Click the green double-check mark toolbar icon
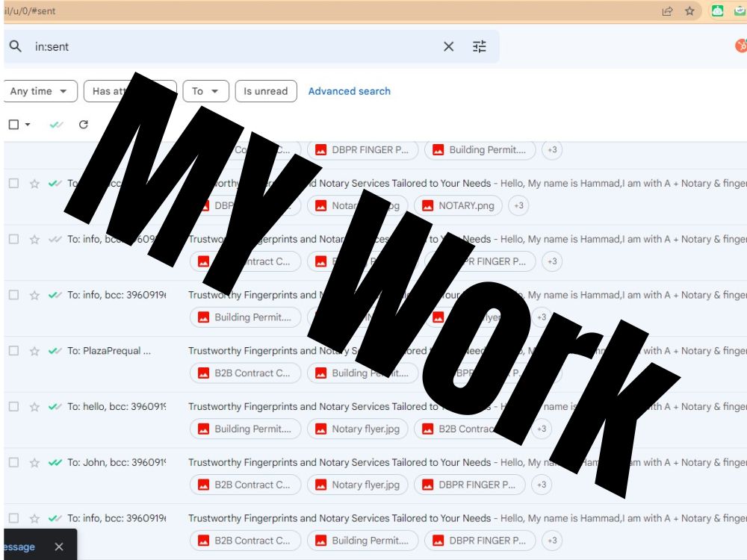 (x=56, y=124)
